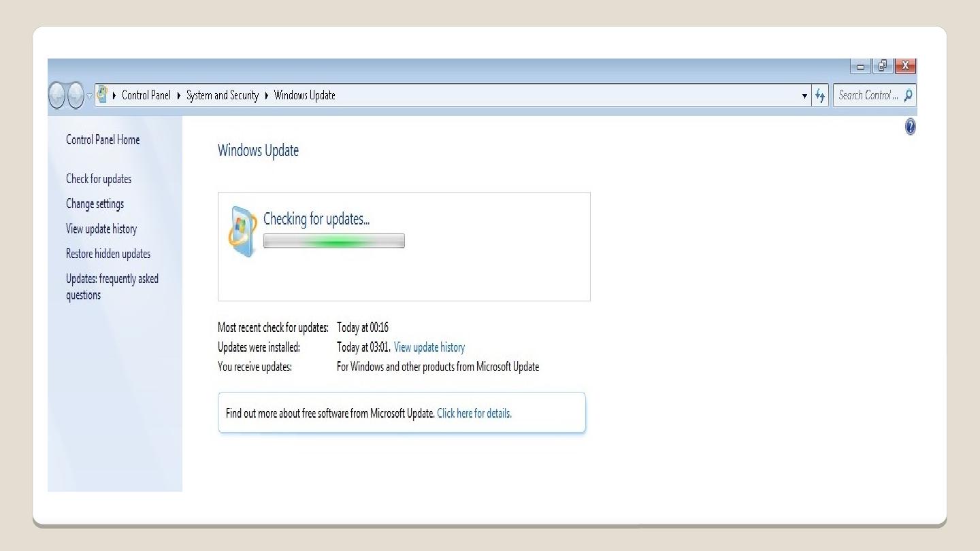This screenshot has height=551, width=980.
Task: Click the Windows Update page heading
Action: (x=258, y=150)
